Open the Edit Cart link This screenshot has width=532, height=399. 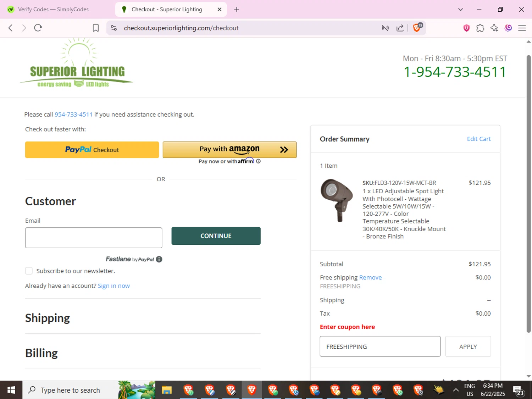479,139
